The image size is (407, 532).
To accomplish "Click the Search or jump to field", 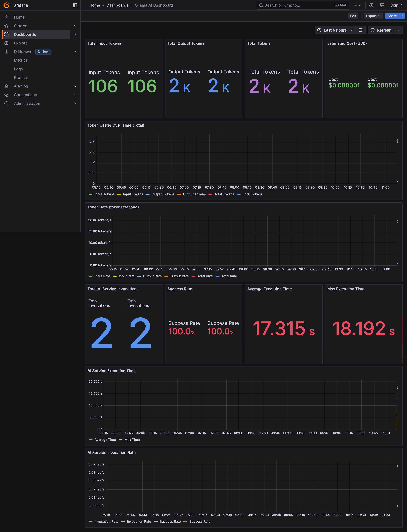I will click(x=296, y=5).
